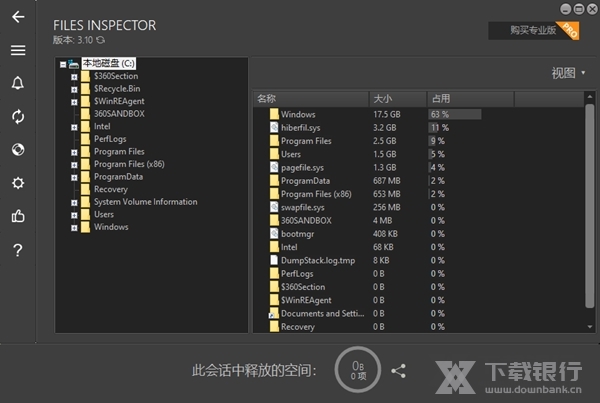The height and width of the screenshot is (403, 600).
Task: Select Users row in file list
Action: pyautogui.click(x=419, y=154)
